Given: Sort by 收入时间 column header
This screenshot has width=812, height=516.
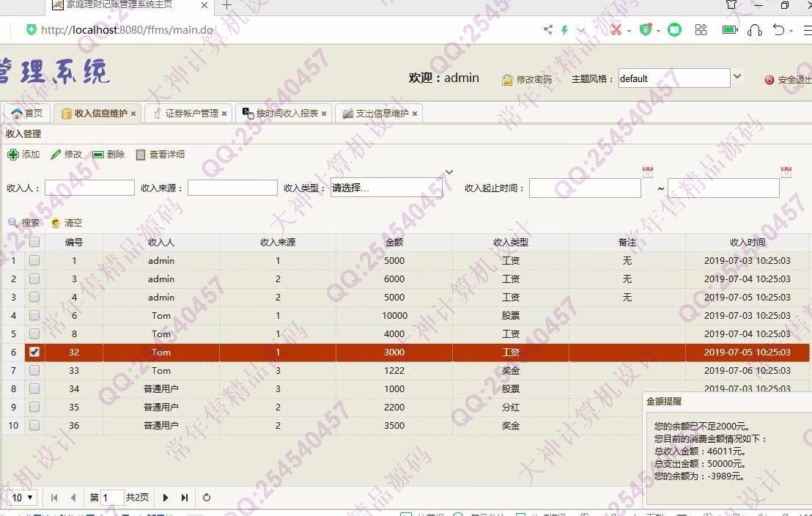Looking at the screenshot, I should point(748,242).
